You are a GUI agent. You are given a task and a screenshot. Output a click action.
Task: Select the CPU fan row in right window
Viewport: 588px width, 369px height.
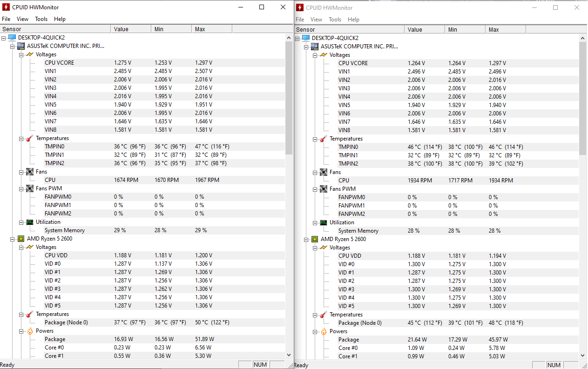point(458,181)
